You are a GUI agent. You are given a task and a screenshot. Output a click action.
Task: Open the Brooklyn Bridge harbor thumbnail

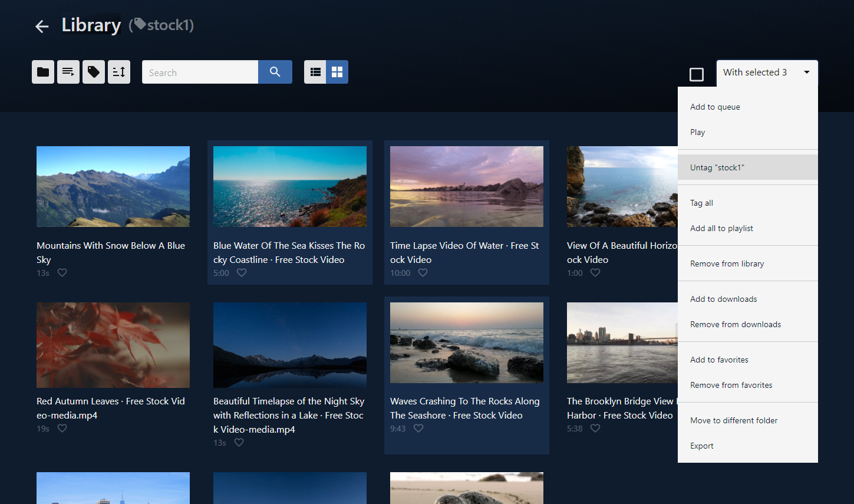622,342
